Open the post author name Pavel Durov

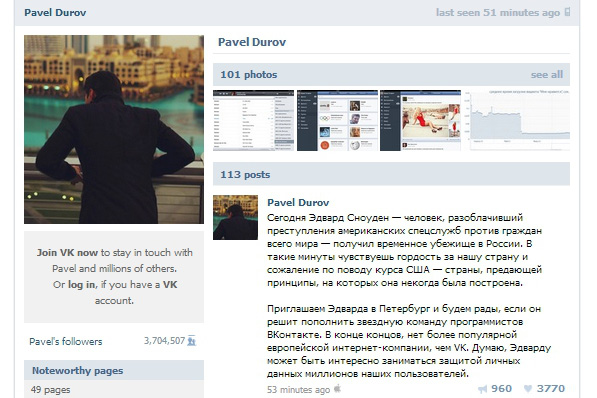(298, 202)
